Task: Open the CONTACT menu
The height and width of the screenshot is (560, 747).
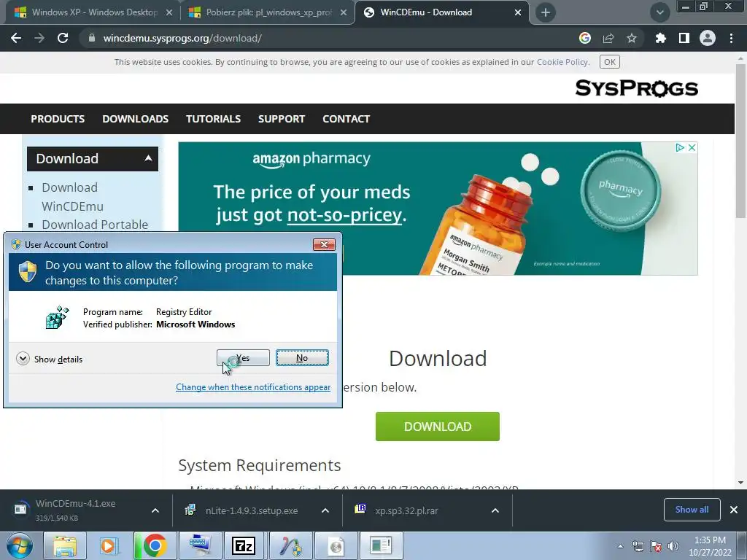Action: [x=346, y=119]
